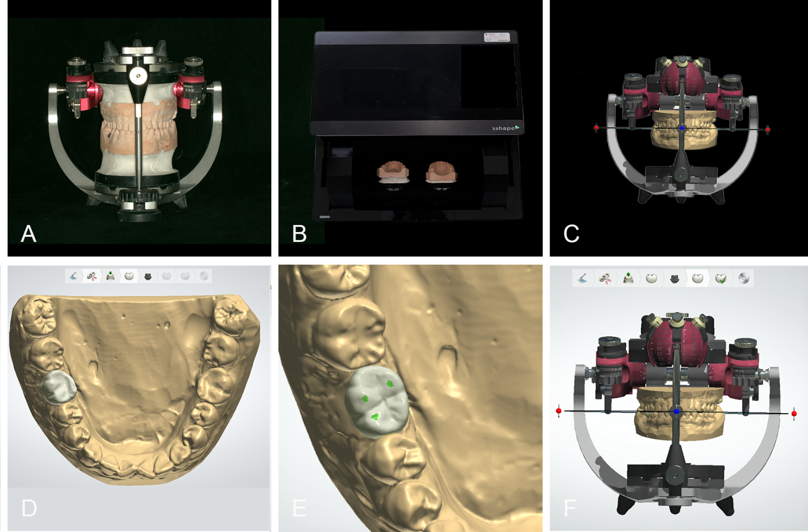Click the save disc icon in panel F
The image size is (808, 532).
pos(743,278)
